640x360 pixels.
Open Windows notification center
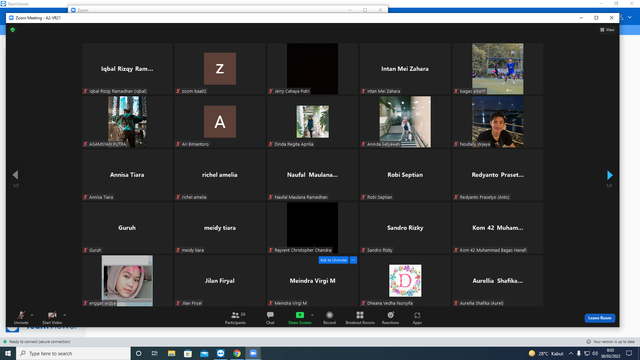(629, 353)
